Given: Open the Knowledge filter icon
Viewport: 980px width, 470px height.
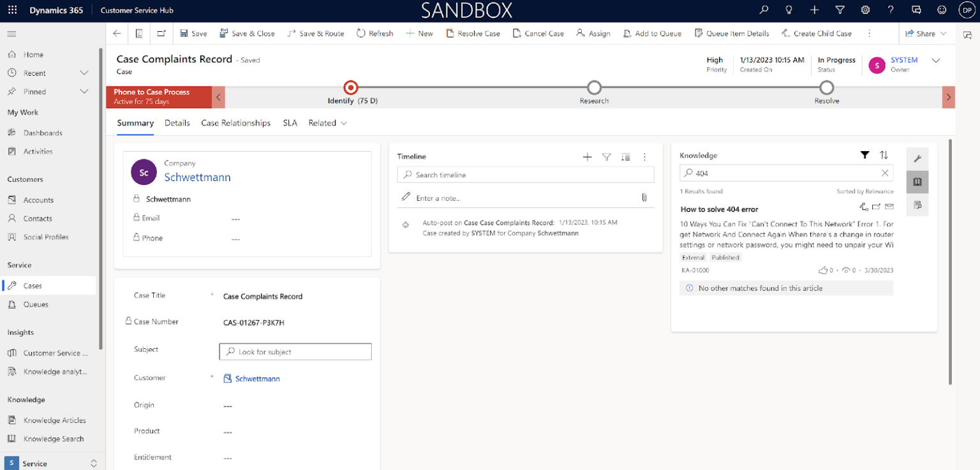Looking at the screenshot, I should click(865, 154).
